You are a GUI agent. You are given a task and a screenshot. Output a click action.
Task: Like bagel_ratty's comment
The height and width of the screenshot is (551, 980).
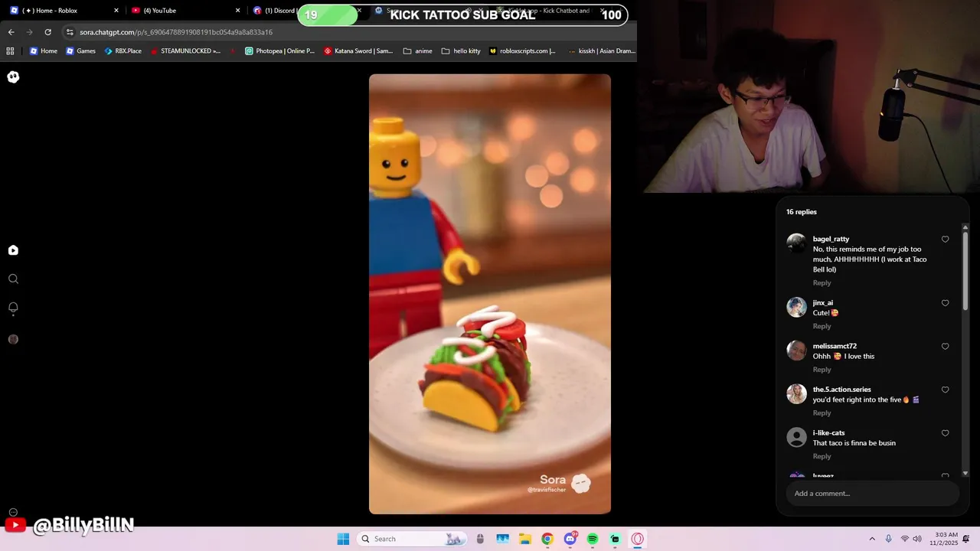coord(945,240)
